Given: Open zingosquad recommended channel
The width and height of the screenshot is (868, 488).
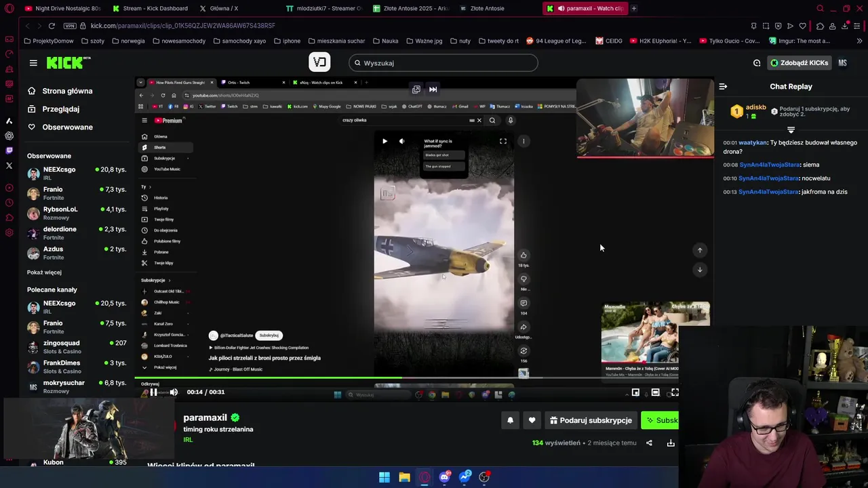Looking at the screenshot, I should [77, 347].
